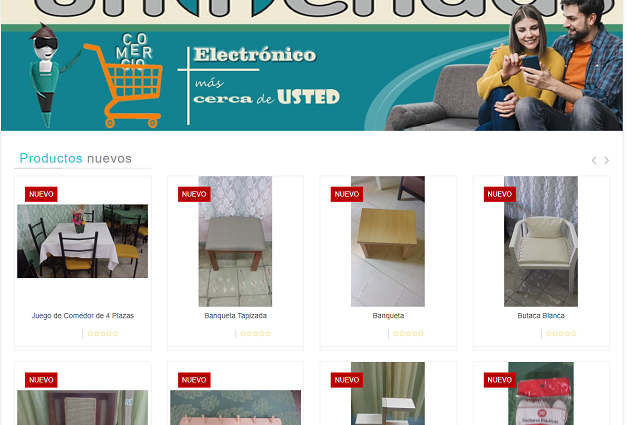Click the previous arrow in Productos nuevos carousel

[x=594, y=160]
